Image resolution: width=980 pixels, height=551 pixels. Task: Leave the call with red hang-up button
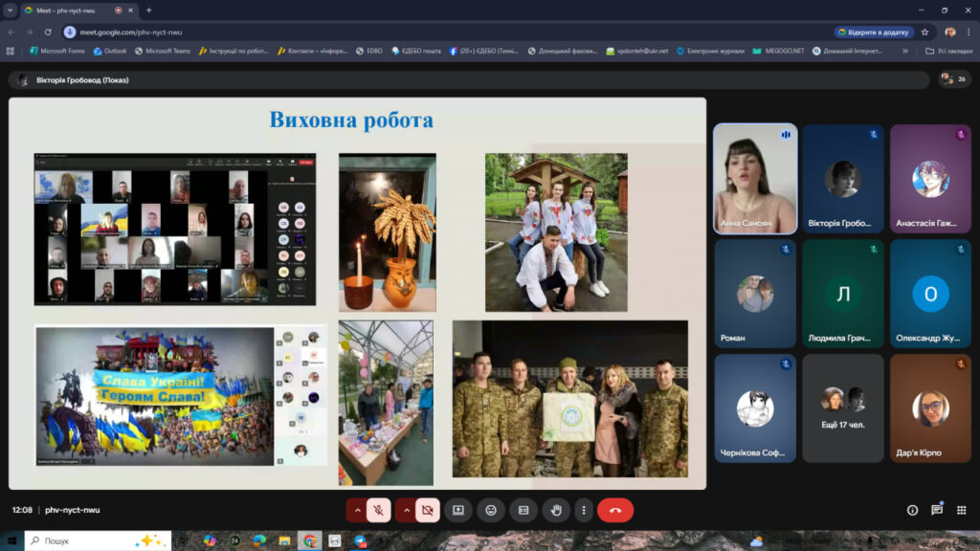(x=615, y=510)
